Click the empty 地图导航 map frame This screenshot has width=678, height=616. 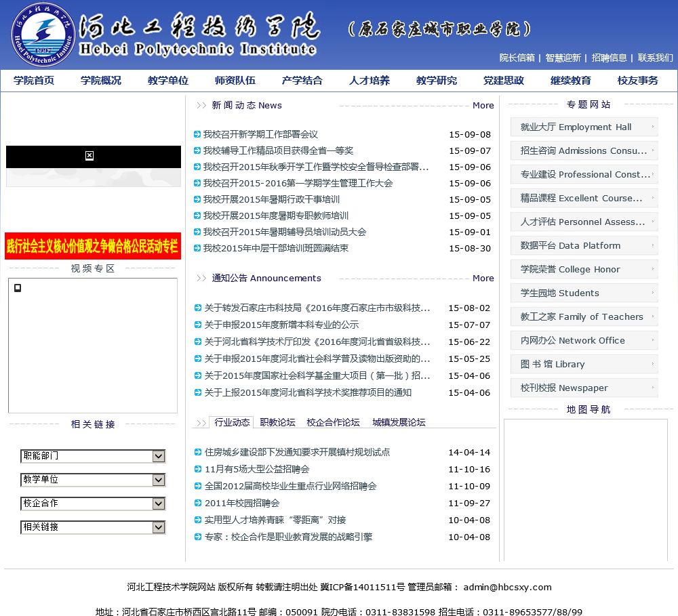click(x=586, y=489)
